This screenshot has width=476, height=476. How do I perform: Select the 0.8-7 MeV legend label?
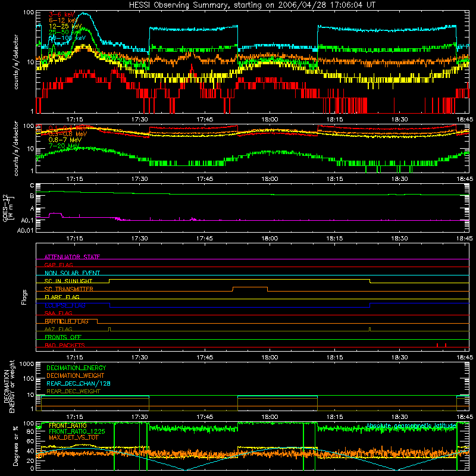tap(65, 140)
